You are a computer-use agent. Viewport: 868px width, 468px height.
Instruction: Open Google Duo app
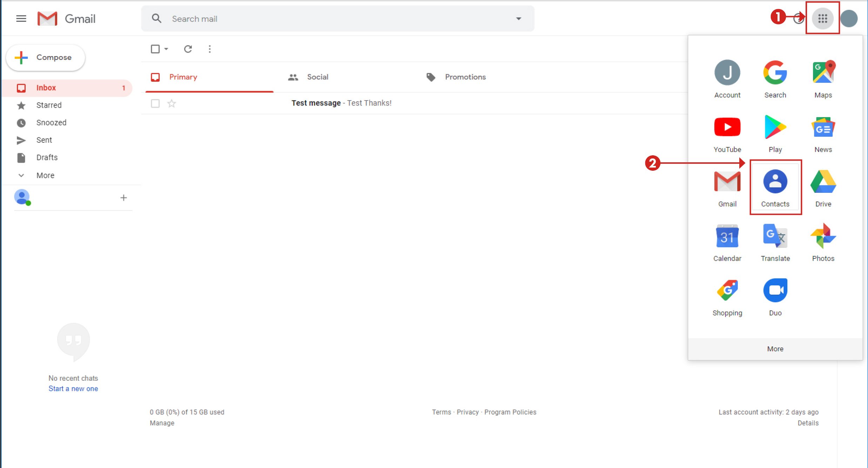click(x=775, y=298)
